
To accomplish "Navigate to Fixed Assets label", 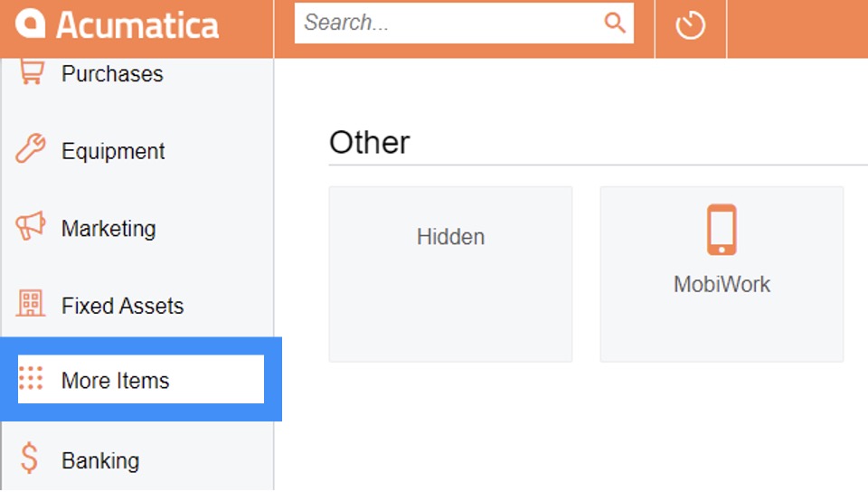I will point(122,306).
